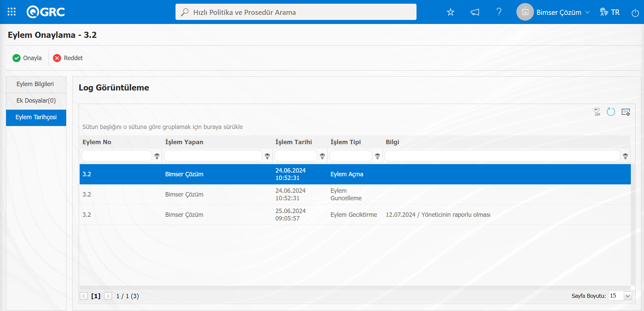The height and width of the screenshot is (311, 644).
Task: Sort by İşlem Tarihi column header
Action: [x=294, y=142]
